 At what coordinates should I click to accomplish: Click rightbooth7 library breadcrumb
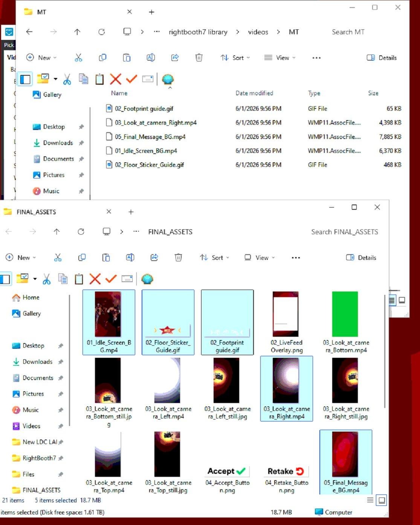click(198, 32)
